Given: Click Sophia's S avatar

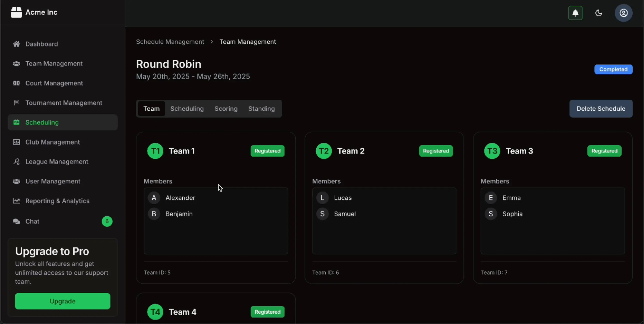Looking at the screenshot, I should coord(491,214).
